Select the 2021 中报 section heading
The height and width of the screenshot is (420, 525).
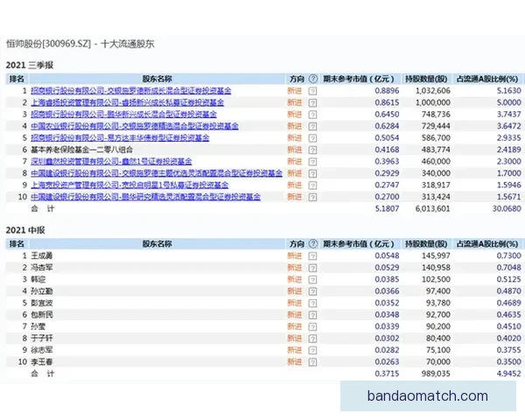coord(25,230)
